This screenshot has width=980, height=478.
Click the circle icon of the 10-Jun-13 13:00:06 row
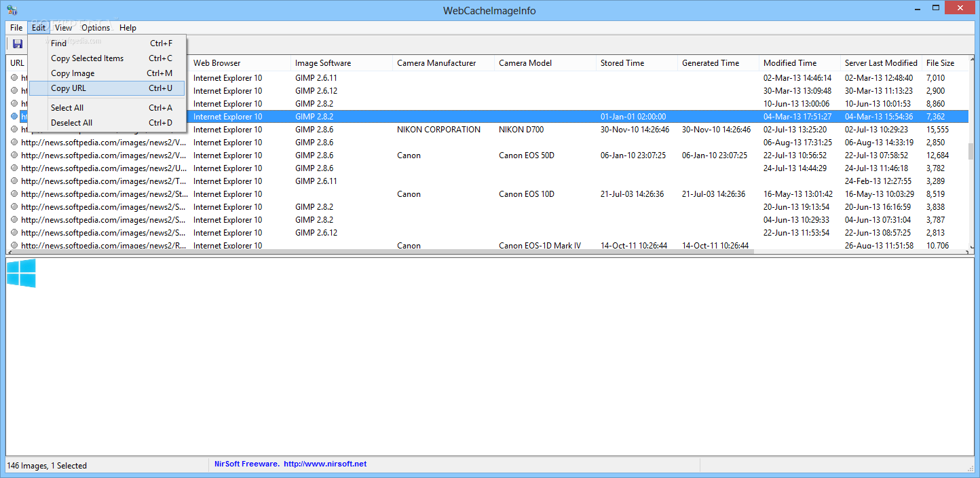pos(14,104)
